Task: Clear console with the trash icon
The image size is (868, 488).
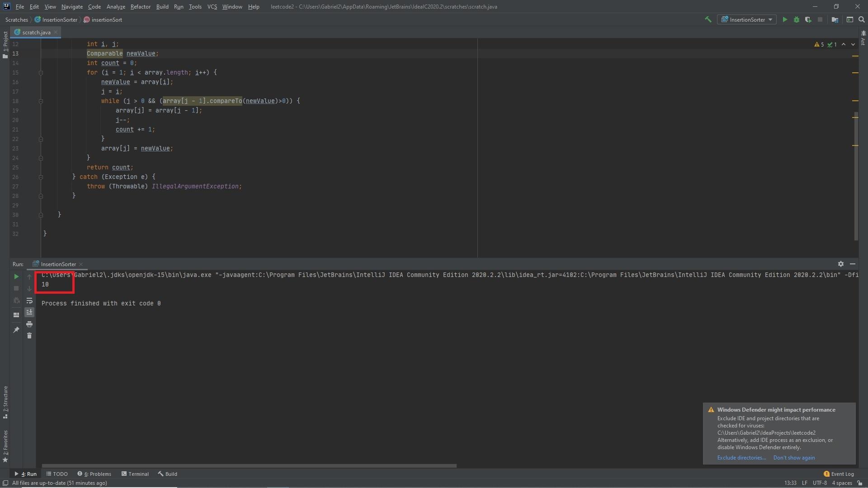Action: (29, 336)
